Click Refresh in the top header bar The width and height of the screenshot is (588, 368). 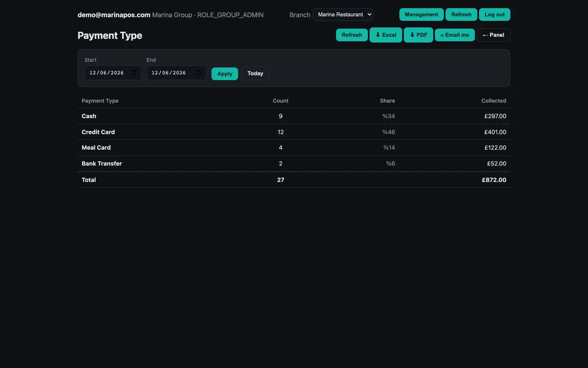point(461,15)
